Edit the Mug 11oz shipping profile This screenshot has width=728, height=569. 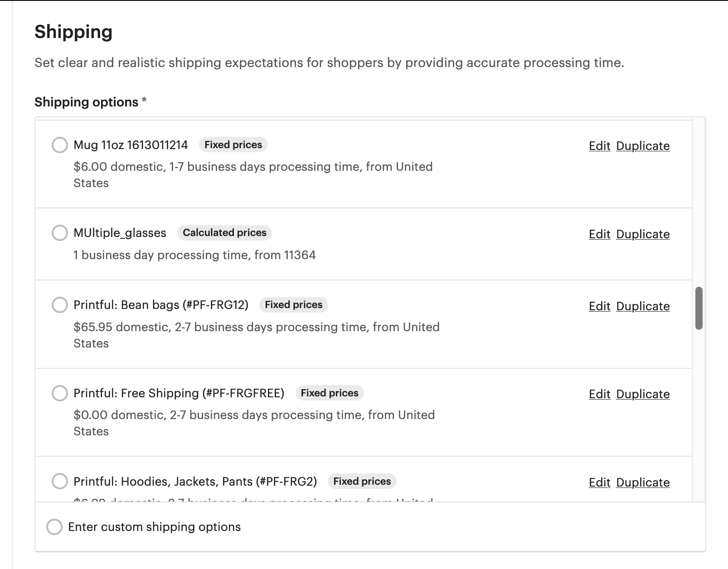click(x=600, y=146)
